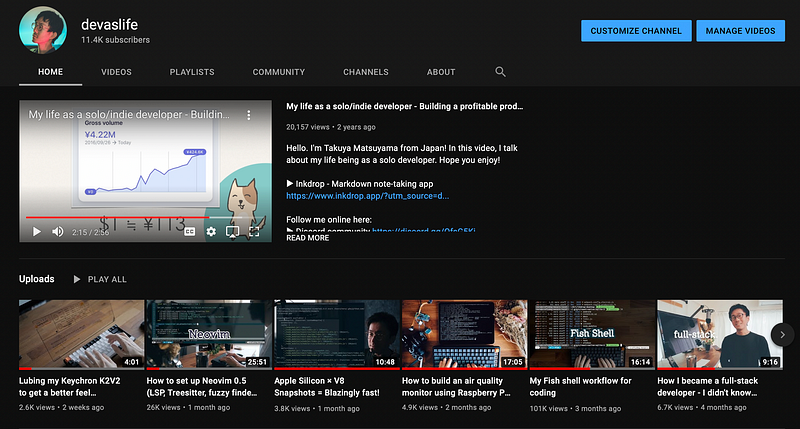Viewport: 800px width, 429px height.
Task: Open the PLAYLISTS tab
Action: coord(192,72)
